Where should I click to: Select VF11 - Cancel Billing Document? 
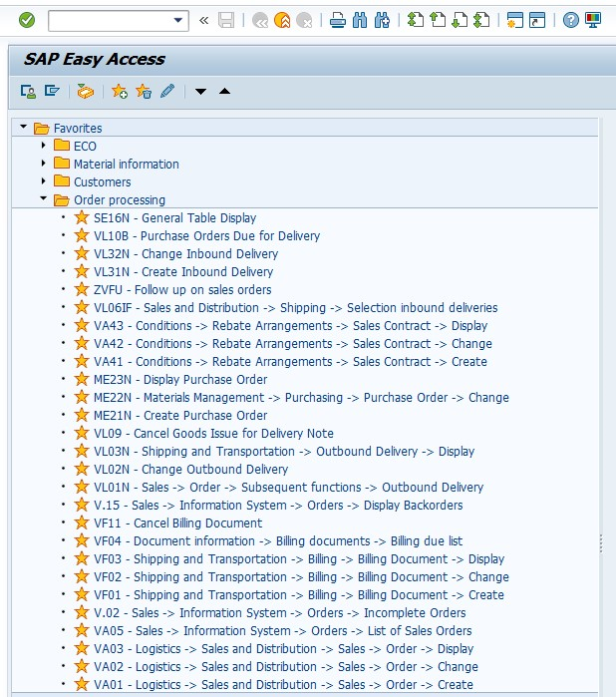177,523
